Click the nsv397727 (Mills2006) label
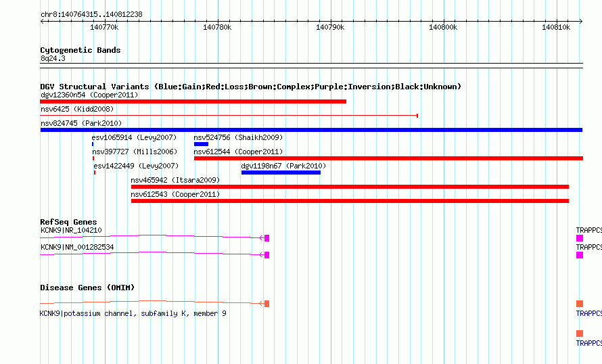This screenshot has width=602, height=364. tap(135, 152)
